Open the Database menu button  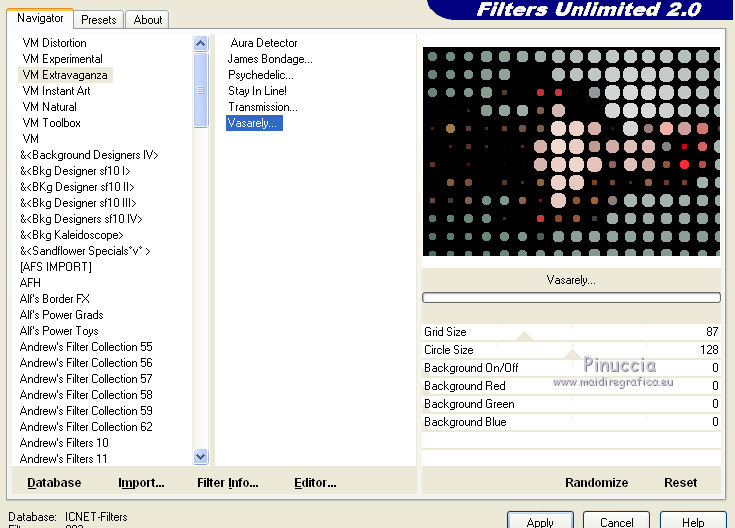54,483
